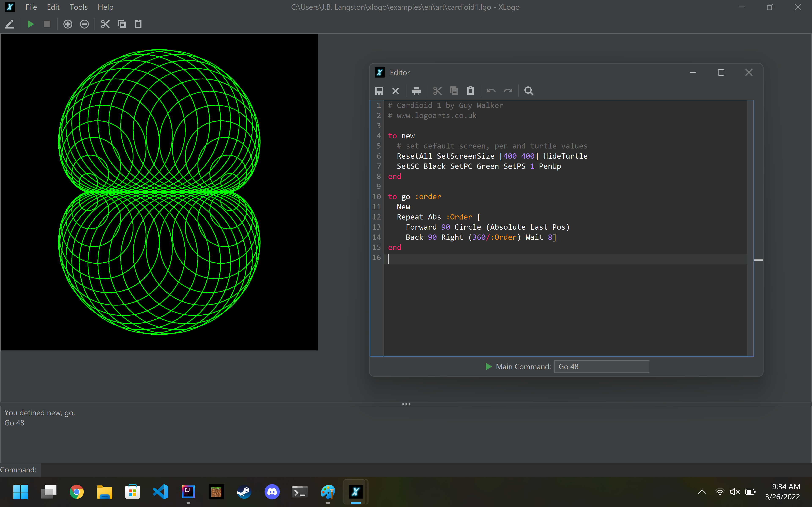
Task: Show hidden system tray icons chevron
Action: tap(702, 492)
